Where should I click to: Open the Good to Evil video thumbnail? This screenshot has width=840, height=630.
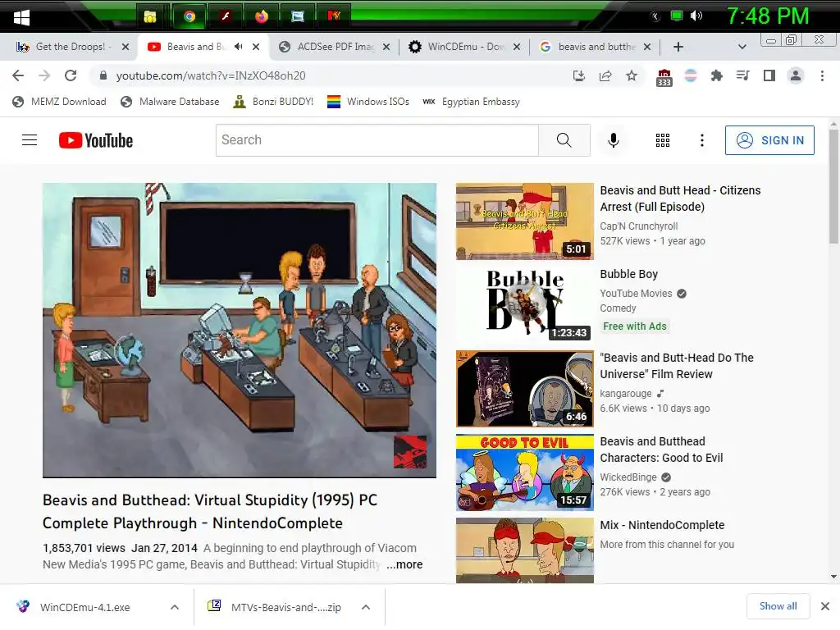[524, 472]
